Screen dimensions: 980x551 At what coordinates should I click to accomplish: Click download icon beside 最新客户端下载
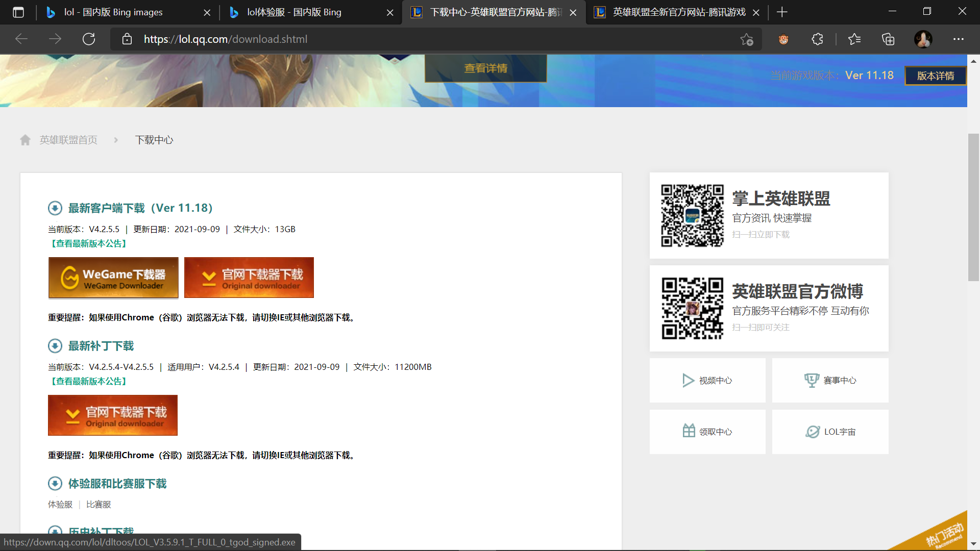pos(55,208)
